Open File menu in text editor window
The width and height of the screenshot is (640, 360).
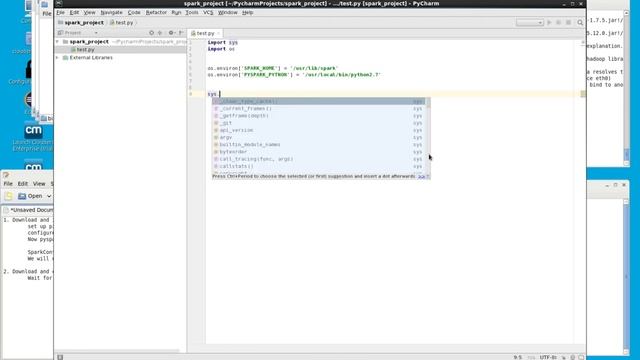[8, 184]
